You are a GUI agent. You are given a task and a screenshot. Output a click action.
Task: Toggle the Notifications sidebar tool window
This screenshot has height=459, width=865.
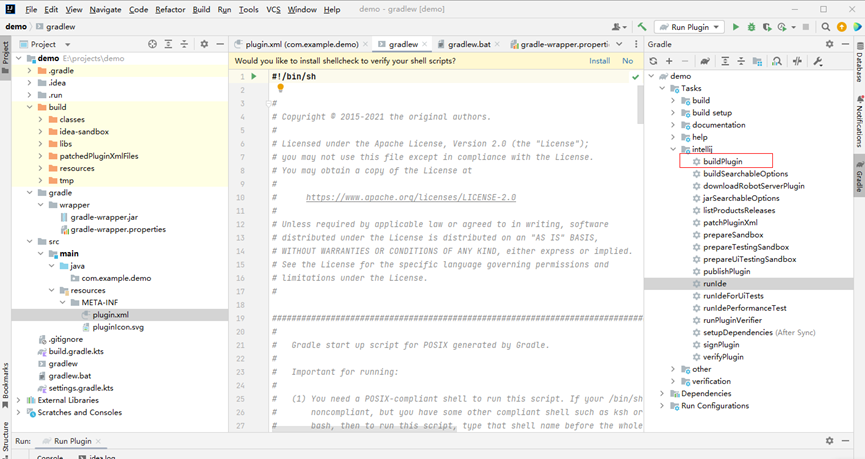[859, 121]
